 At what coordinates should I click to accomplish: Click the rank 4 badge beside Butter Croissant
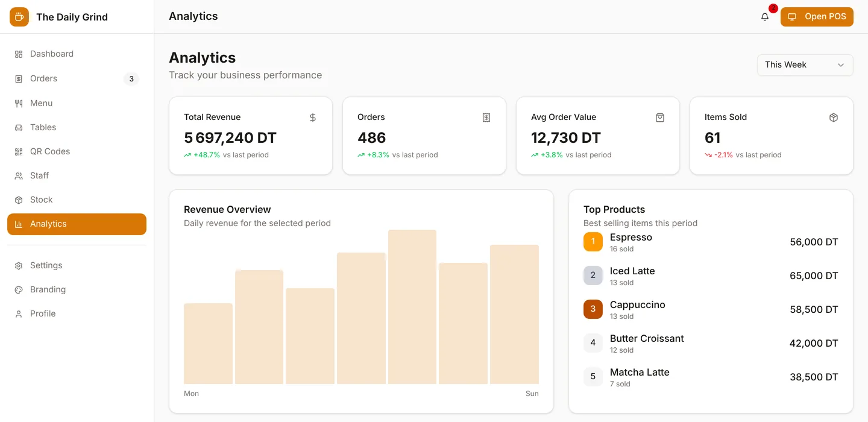click(x=593, y=343)
